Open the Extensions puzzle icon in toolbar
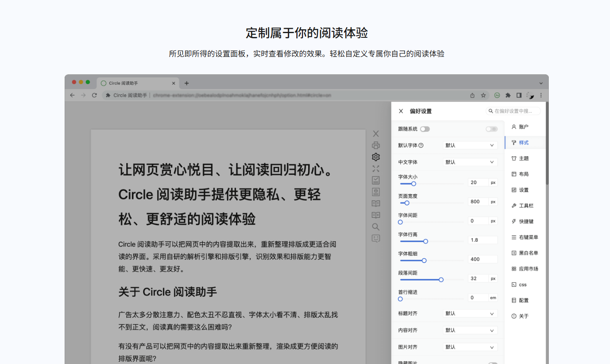The width and height of the screenshot is (610, 364). (508, 95)
